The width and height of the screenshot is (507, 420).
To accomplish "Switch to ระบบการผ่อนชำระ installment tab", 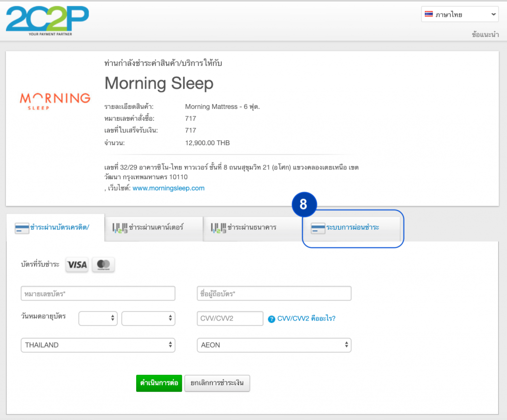I will [x=352, y=229].
